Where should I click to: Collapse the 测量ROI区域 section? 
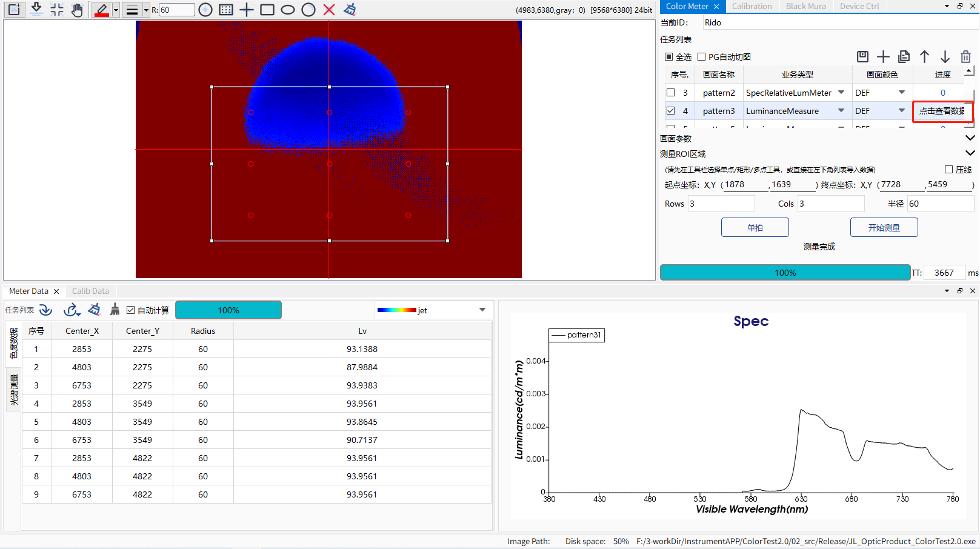tap(970, 153)
